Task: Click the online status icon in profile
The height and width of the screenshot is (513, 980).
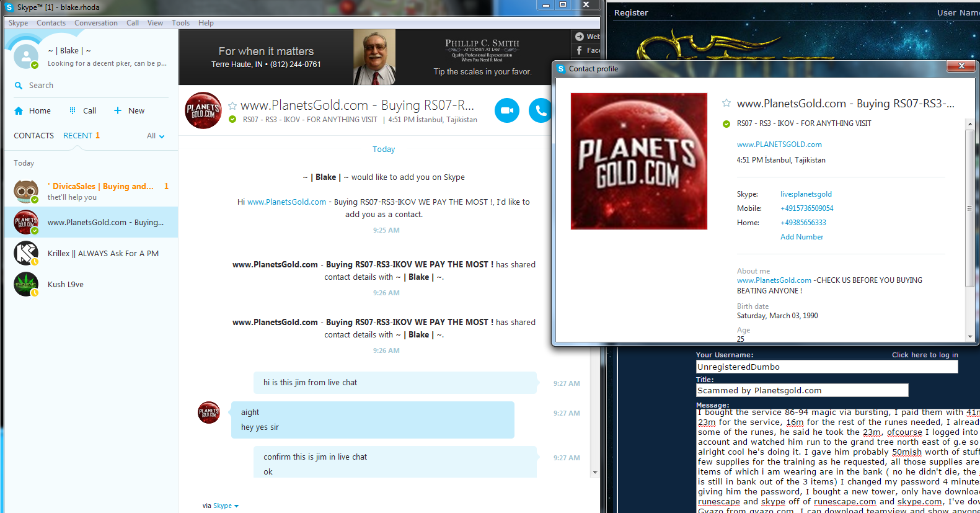Action: (726, 123)
